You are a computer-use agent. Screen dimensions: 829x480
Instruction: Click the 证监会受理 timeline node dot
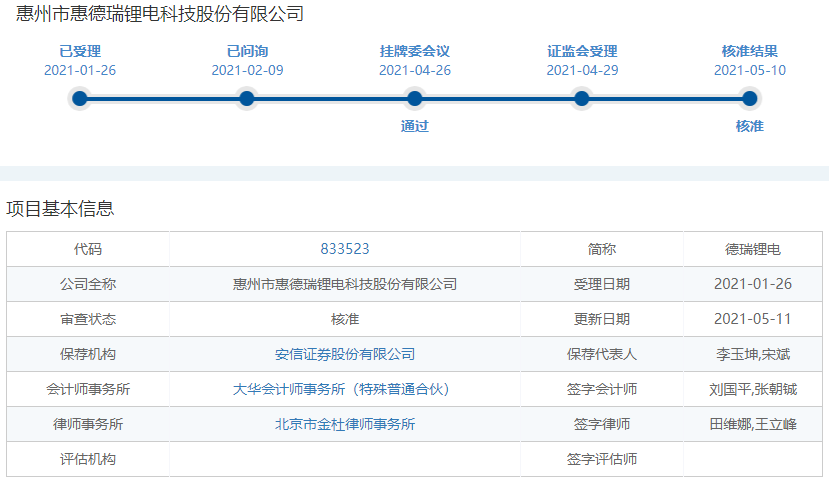coord(582,98)
